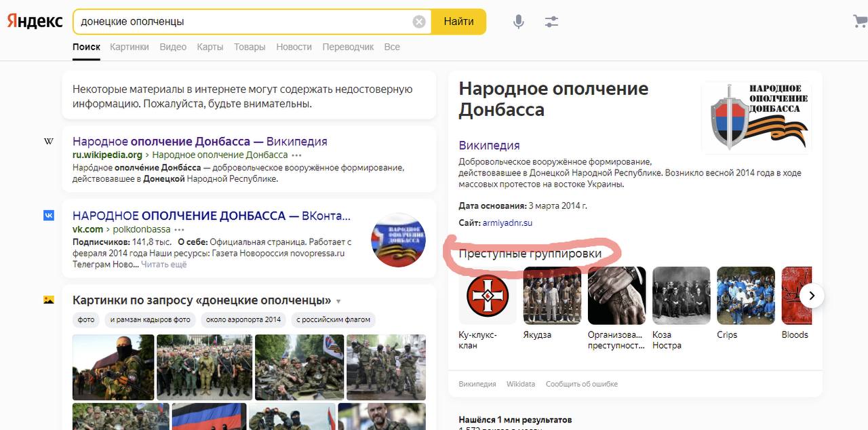Open the VK page round avatar thumbnail

398,239
